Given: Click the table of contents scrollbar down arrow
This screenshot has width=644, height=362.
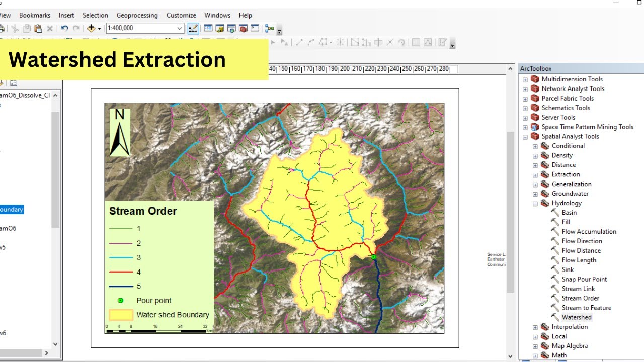Looking at the screenshot, I should 55,344.
